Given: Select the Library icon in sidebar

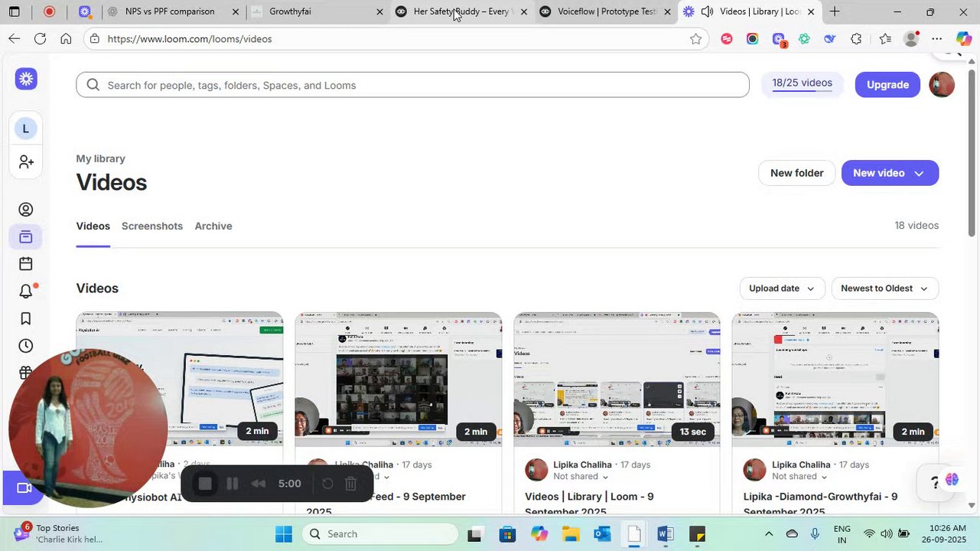Looking at the screenshot, I should (26, 237).
